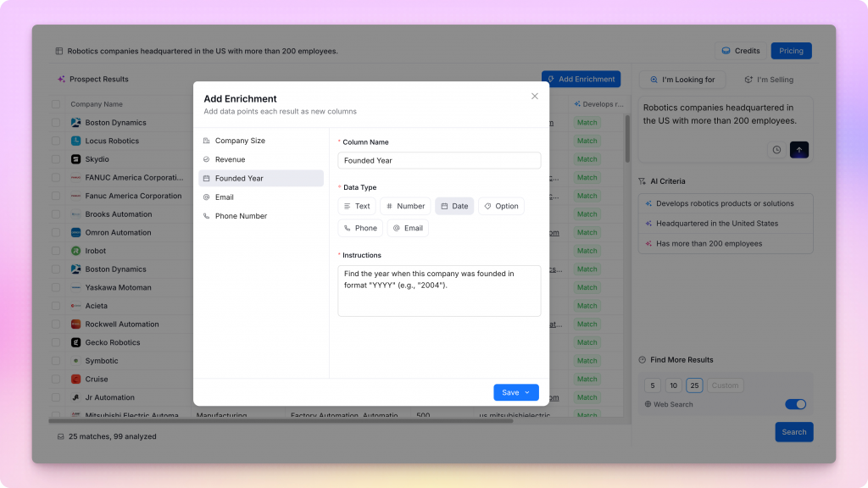868x488 pixels.
Task: Close the Add Enrichment dialog
Action: coord(534,97)
